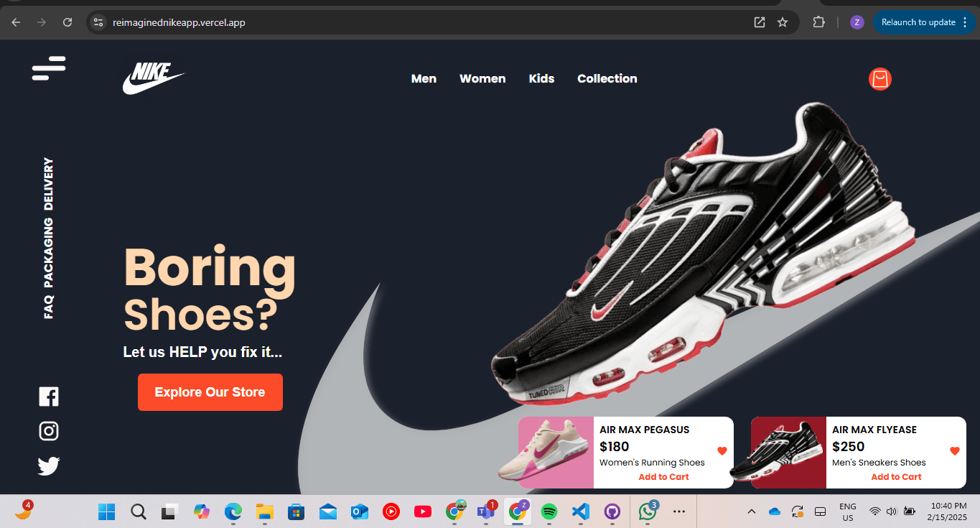Open the browser extensions puzzle icon
The image size is (980, 528).
click(x=818, y=22)
